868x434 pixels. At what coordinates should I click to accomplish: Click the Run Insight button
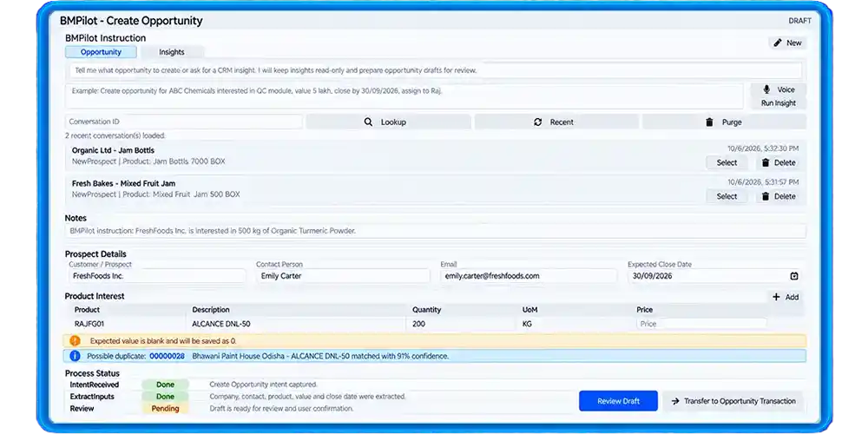779,103
